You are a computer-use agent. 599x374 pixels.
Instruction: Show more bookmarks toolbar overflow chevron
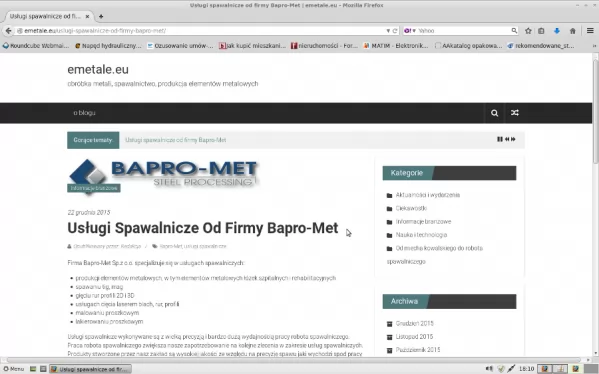coord(594,46)
